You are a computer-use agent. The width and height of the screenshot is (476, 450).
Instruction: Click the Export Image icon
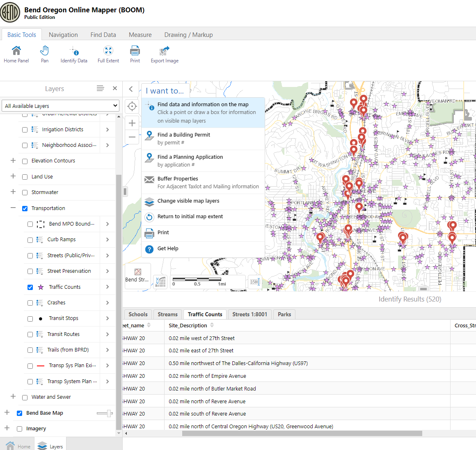pos(165,51)
